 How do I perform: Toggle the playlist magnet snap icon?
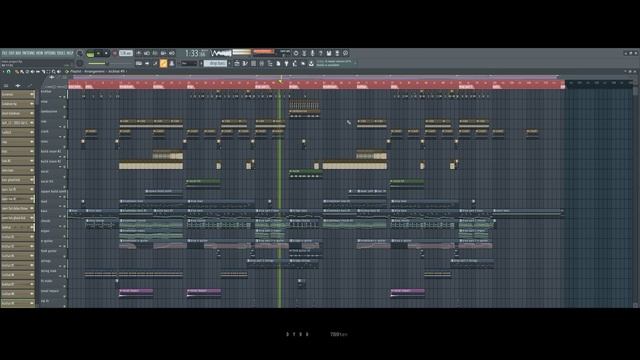point(9,72)
